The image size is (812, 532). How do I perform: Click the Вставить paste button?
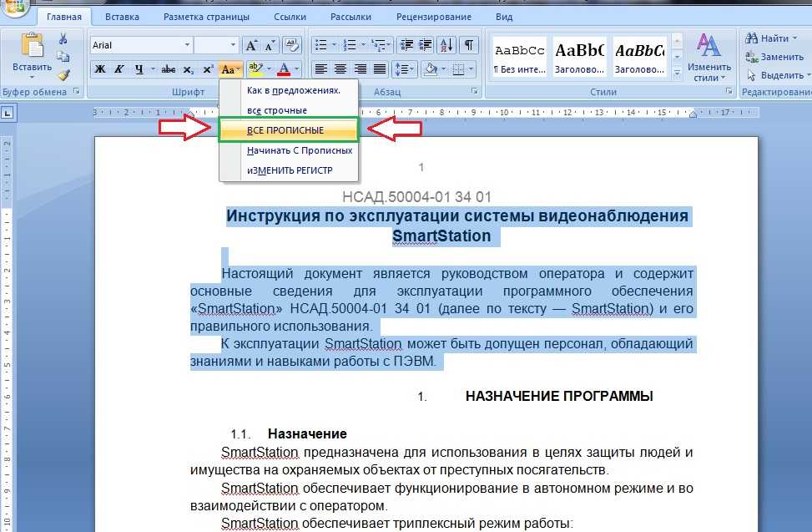coord(32,56)
